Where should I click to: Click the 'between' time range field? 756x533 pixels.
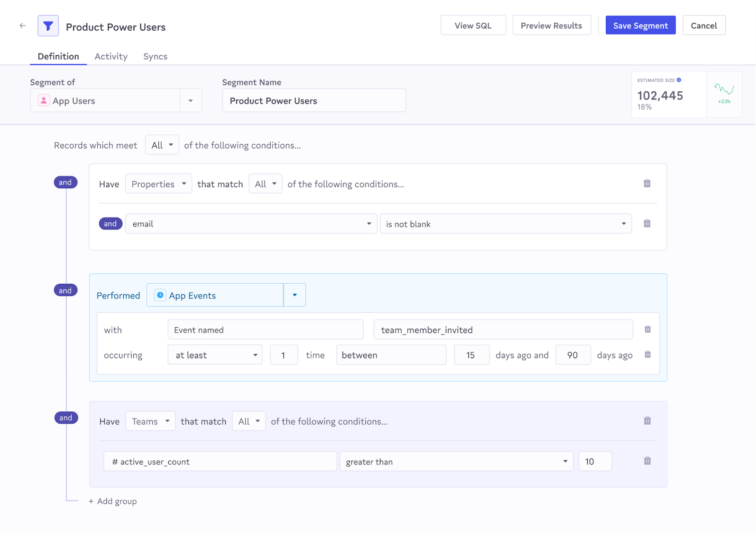pos(391,355)
